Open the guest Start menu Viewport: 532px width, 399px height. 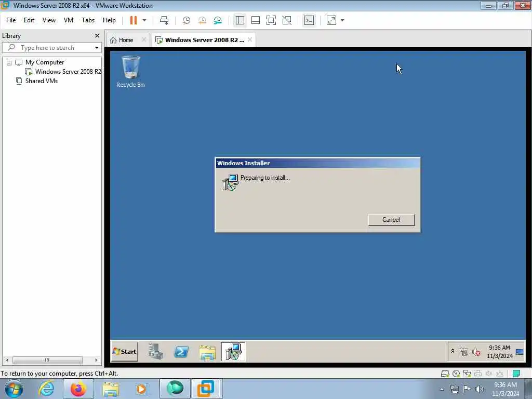125,352
